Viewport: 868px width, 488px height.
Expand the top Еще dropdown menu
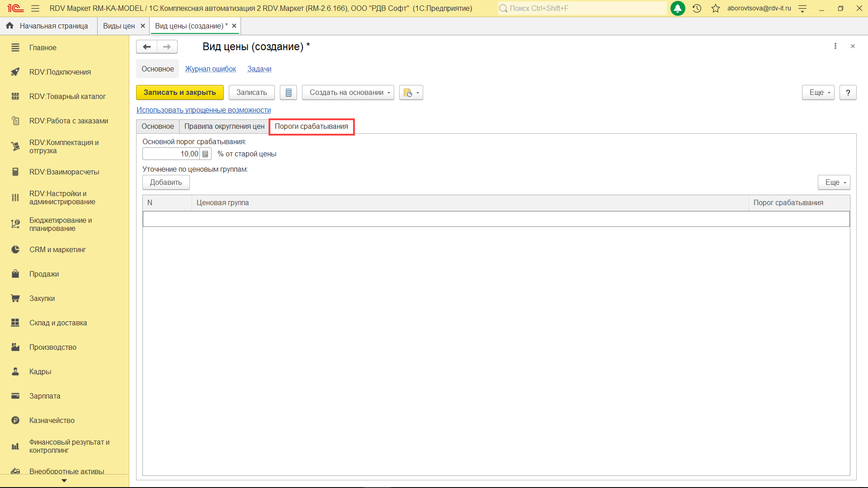[x=817, y=93]
